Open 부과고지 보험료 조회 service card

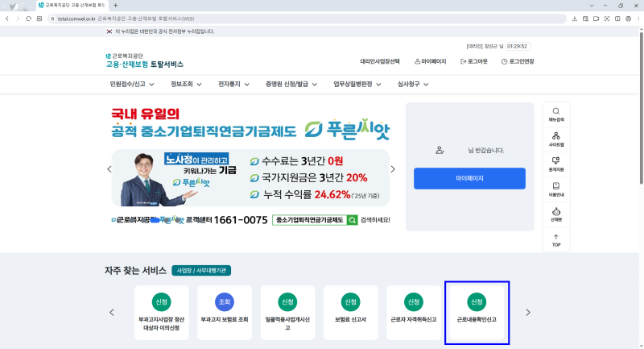point(225,313)
